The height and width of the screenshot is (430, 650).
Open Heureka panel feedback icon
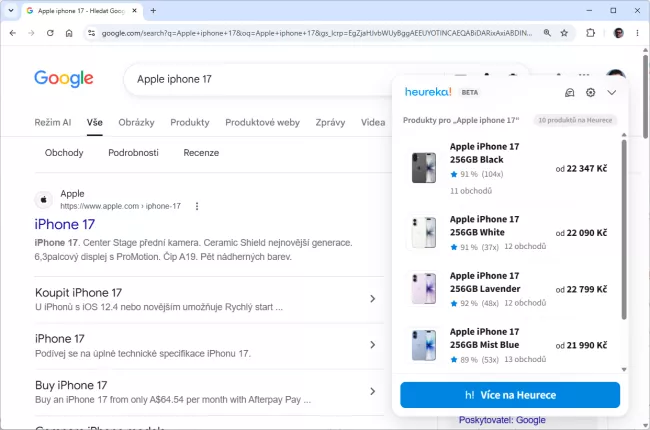click(570, 92)
